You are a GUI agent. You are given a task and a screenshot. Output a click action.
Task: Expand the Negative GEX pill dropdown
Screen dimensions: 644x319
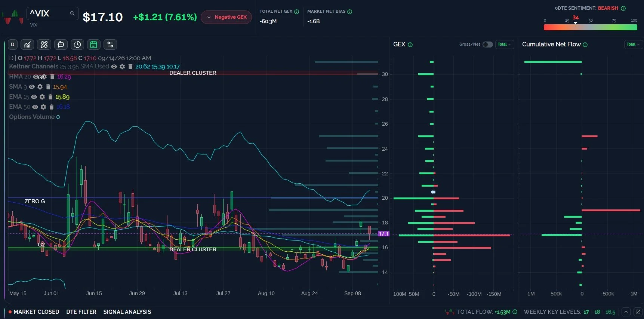[227, 17]
